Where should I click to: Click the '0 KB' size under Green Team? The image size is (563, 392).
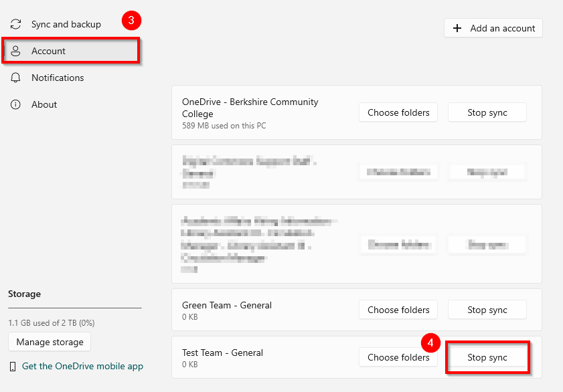pos(190,317)
